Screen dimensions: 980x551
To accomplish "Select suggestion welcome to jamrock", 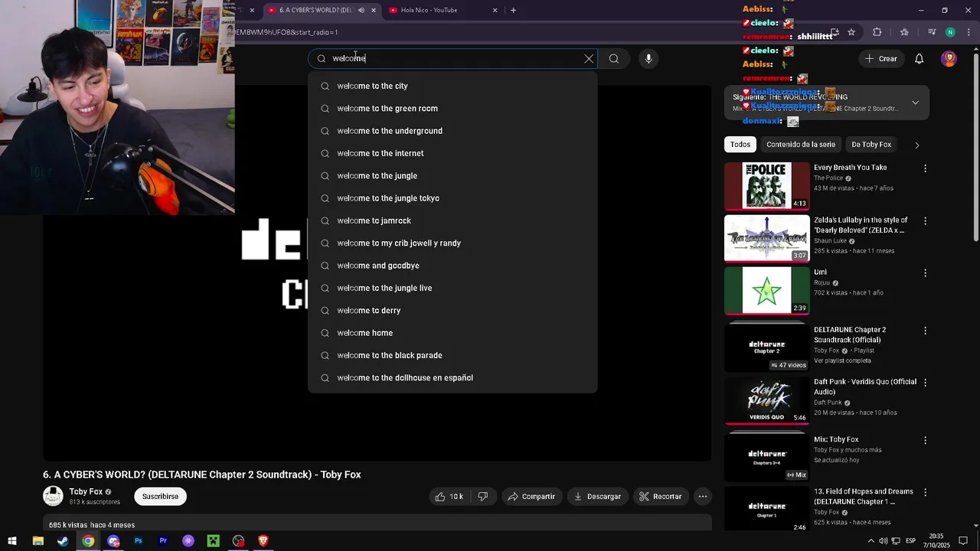I will (x=452, y=220).
